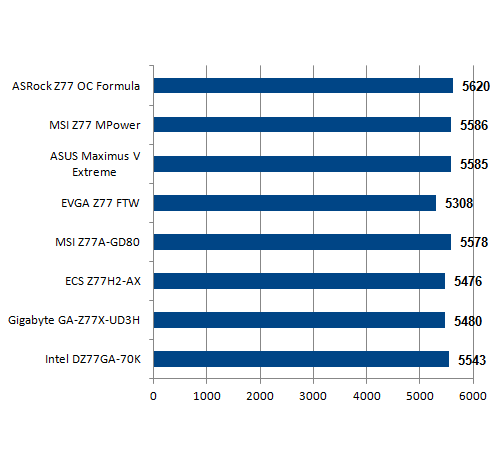Click the MSI Z77 MPower label

[95, 125]
